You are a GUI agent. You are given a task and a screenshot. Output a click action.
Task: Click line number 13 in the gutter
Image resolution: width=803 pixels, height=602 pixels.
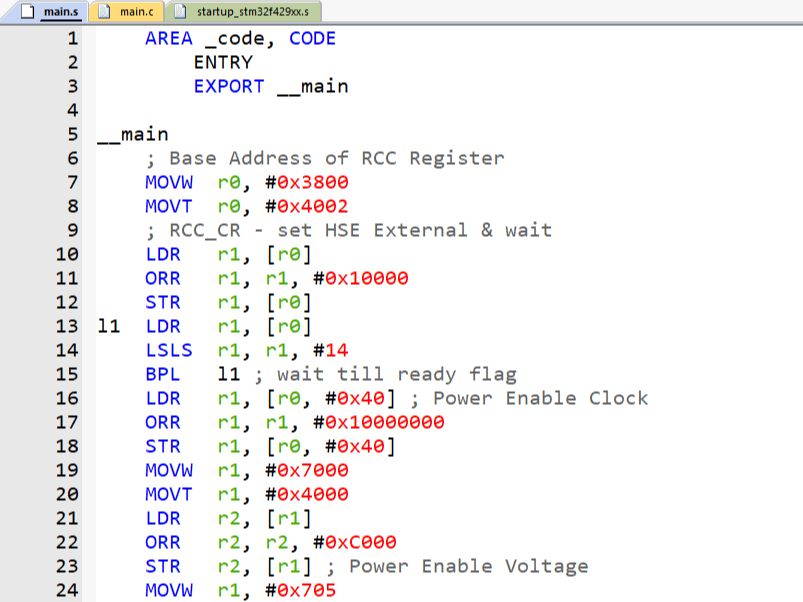click(66, 326)
